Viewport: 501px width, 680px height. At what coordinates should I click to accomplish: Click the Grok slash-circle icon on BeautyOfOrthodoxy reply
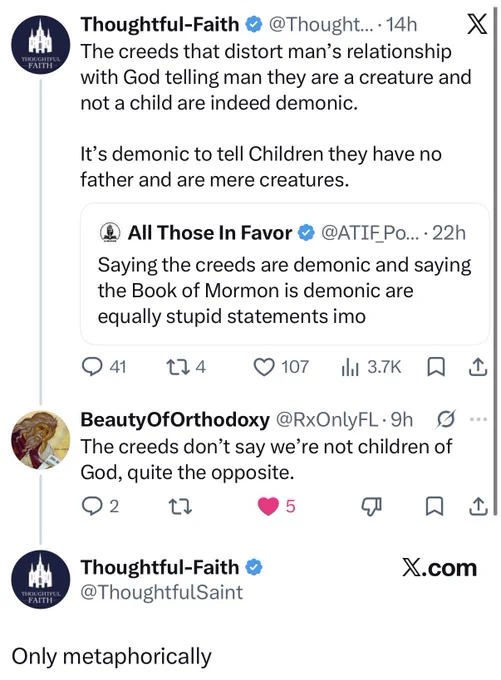point(445,419)
